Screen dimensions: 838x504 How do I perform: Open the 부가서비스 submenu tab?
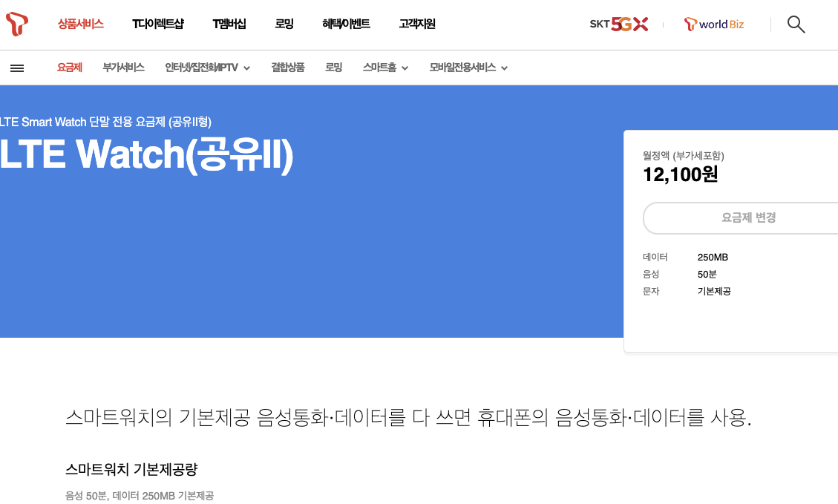(123, 68)
